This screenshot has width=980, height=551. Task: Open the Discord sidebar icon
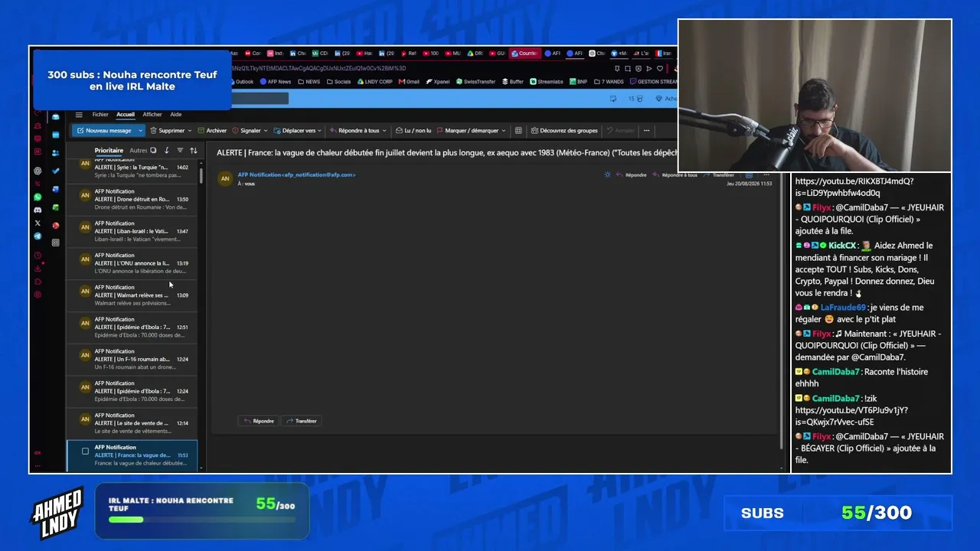point(38,210)
